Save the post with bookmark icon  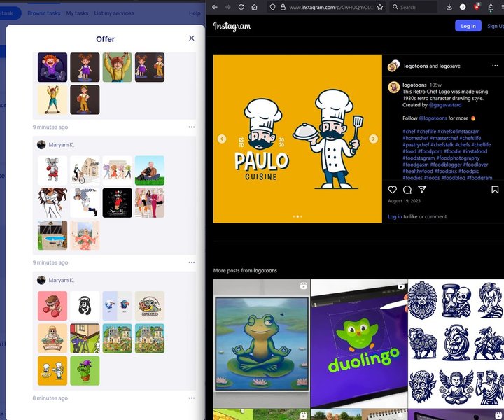coord(495,190)
